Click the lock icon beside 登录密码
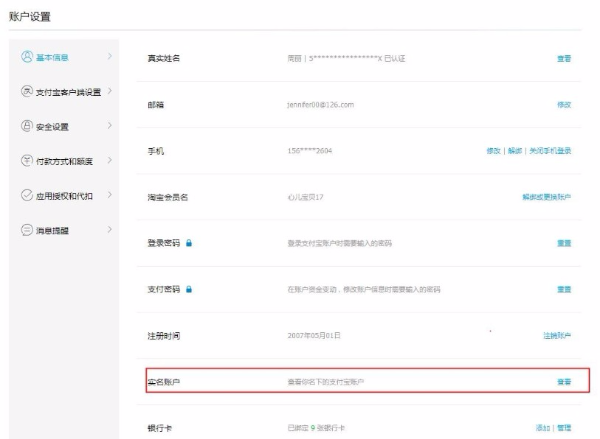Screen dimensions: 600x439 pos(188,243)
